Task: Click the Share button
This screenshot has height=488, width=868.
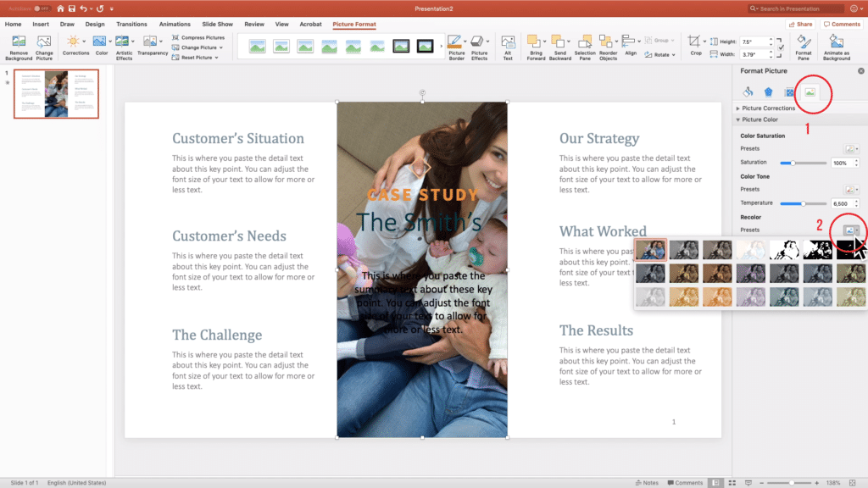Action: coord(799,24)
